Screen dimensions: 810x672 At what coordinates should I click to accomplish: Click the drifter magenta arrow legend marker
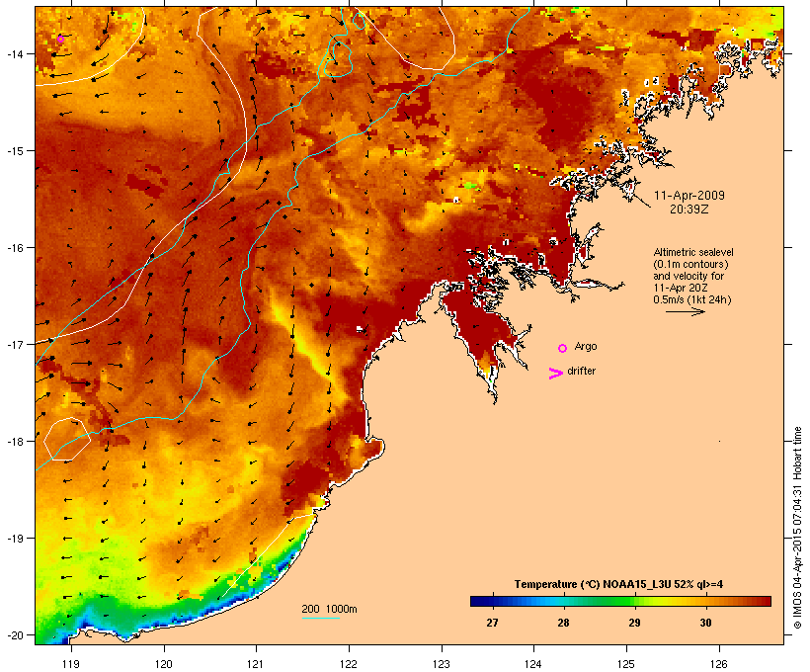click(555, 374)
